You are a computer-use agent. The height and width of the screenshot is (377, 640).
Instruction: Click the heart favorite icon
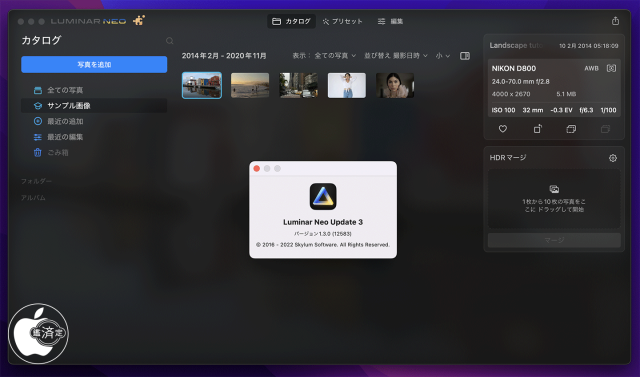point(503,129)
